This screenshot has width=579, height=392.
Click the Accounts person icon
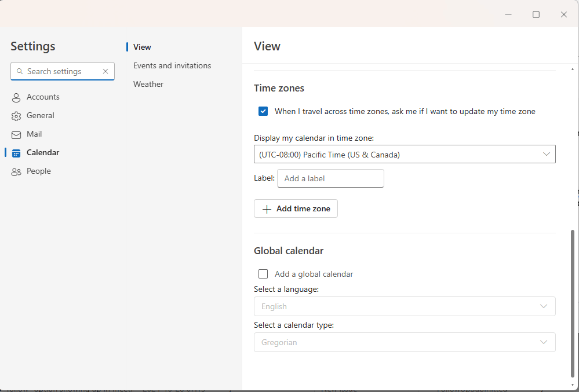point(16,97)
